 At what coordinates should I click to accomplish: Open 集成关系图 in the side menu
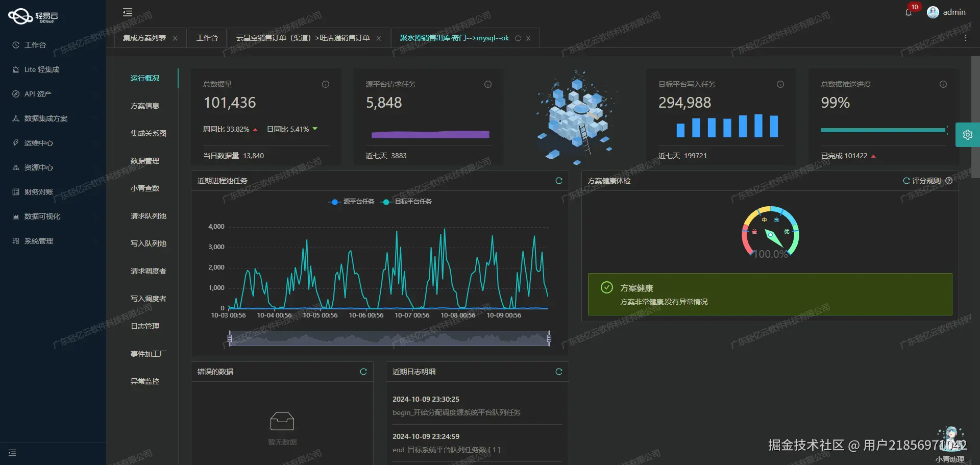click(x=149, y=133)
